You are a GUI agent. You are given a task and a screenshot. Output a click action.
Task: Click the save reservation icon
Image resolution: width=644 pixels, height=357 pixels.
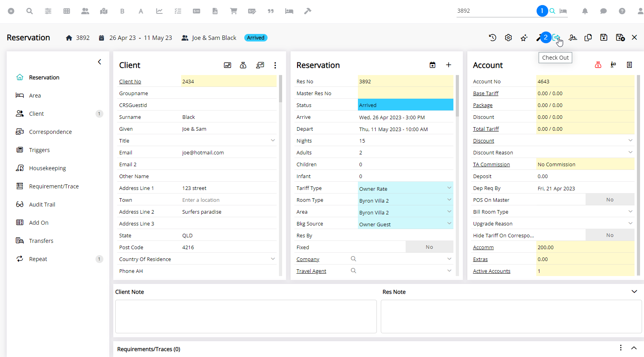[604, 38]
